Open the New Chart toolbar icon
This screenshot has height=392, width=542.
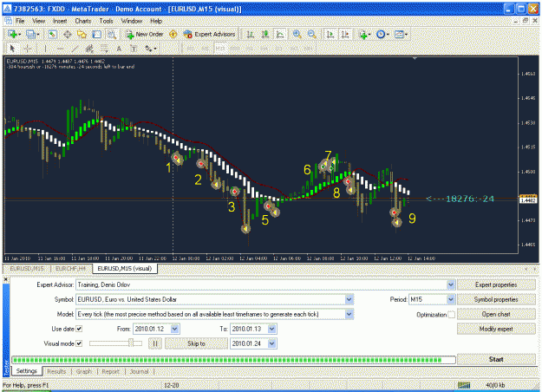click(x=14, y=34)
